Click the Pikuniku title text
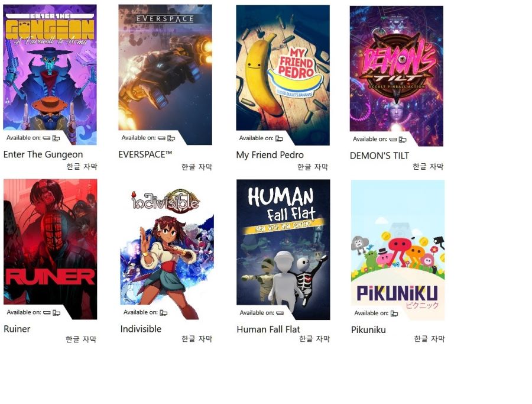The height and width of the screenshot is (404, 532). (x=368, y=329)
